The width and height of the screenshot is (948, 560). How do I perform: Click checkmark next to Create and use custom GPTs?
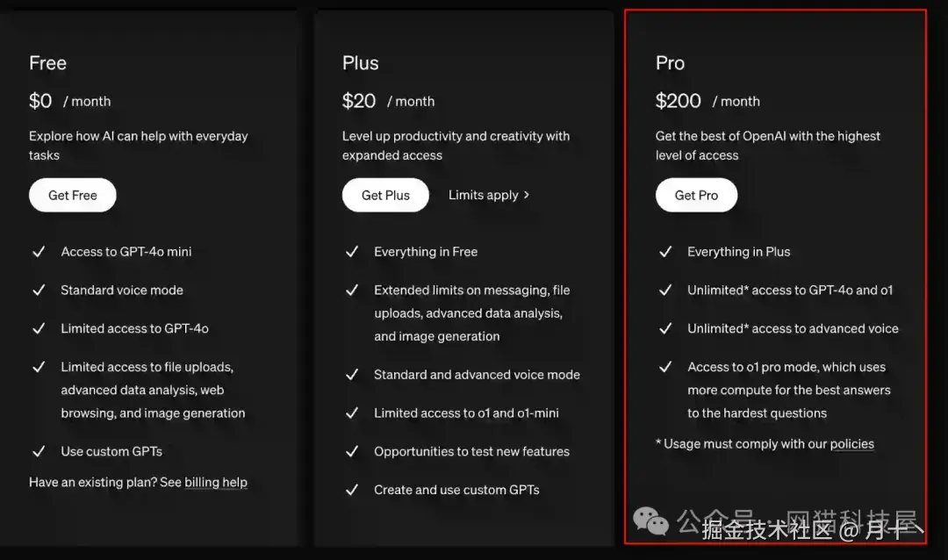click(352, 490)
